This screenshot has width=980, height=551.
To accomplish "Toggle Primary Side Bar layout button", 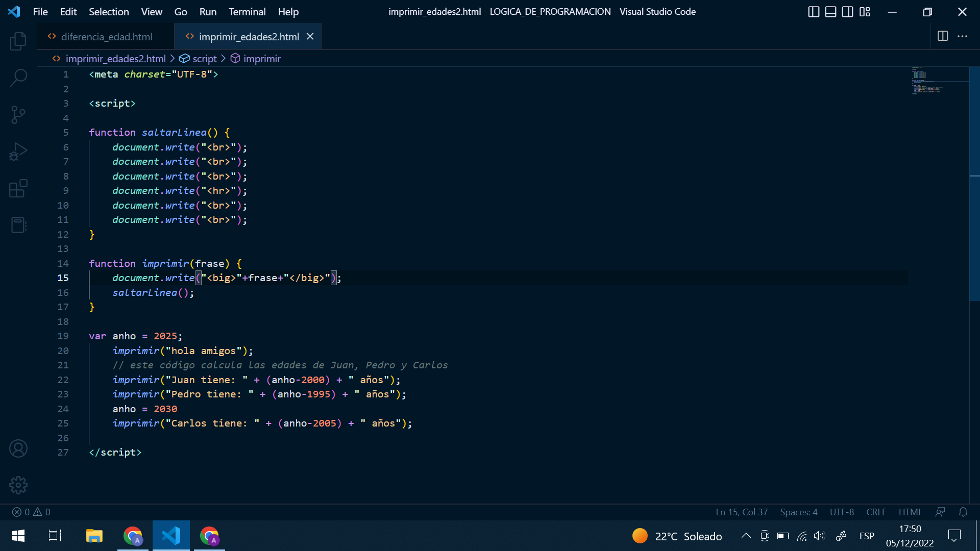I will (814, 12).
